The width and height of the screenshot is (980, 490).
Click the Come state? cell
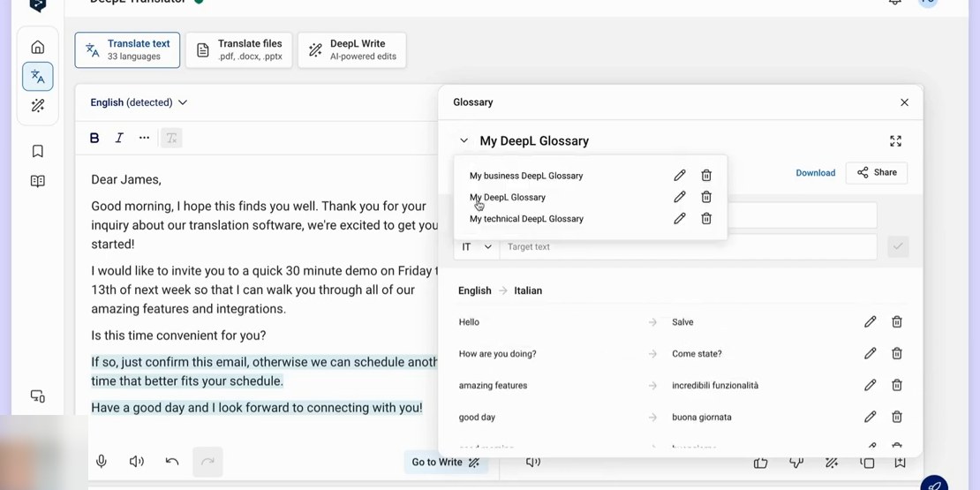pyautogui.click(x=697, y=354)
